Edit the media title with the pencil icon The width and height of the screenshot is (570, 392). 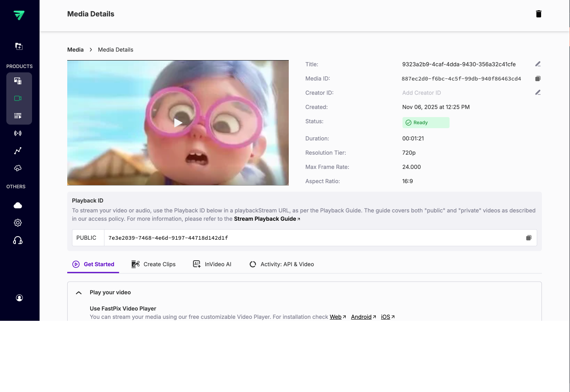coord(538,64)
